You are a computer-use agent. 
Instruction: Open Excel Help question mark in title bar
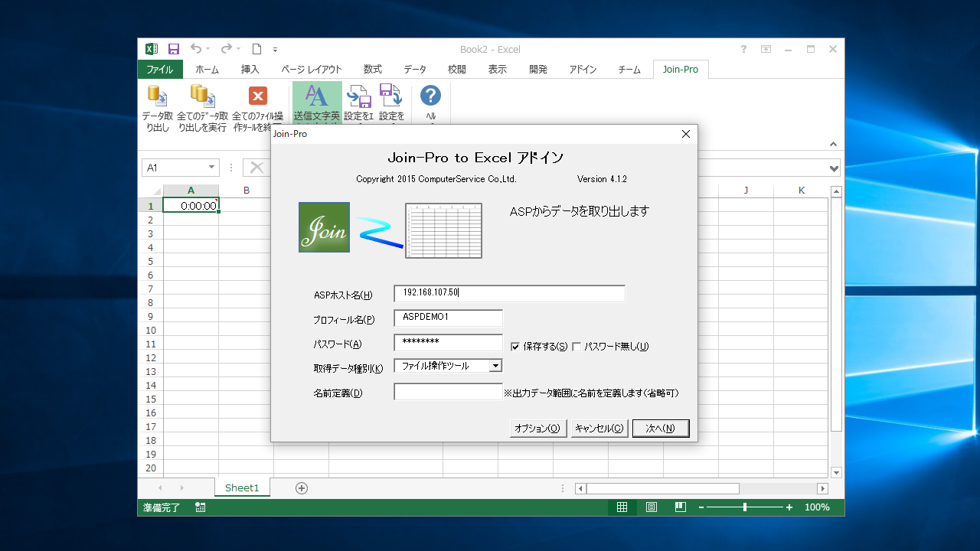(x=743, y=49)
